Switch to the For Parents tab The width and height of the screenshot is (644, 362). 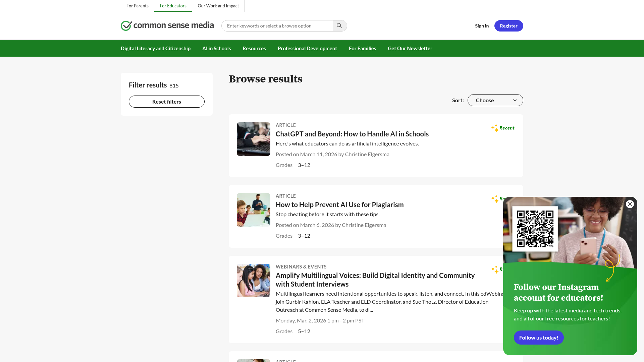point(137,6)
